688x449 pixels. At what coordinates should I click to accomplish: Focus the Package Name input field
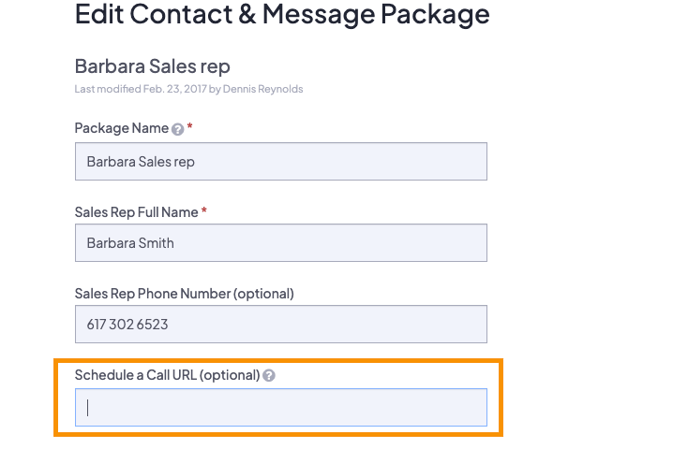(x=281, y=161)
